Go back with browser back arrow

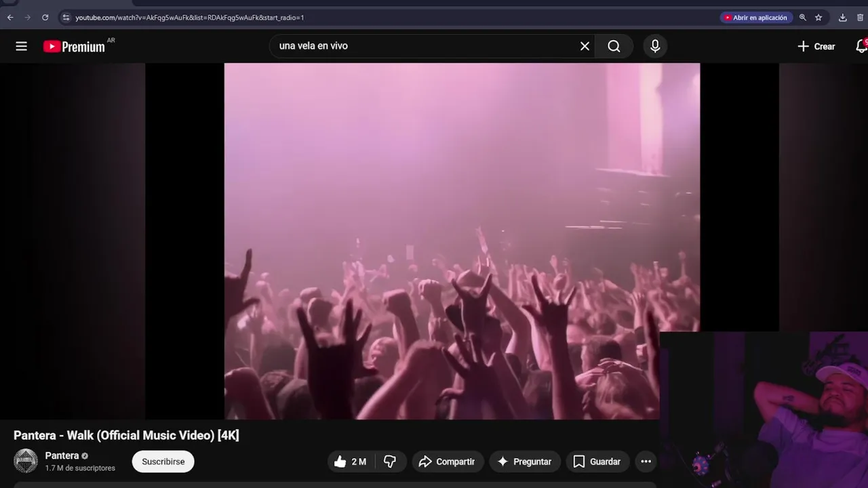point(10,18)
